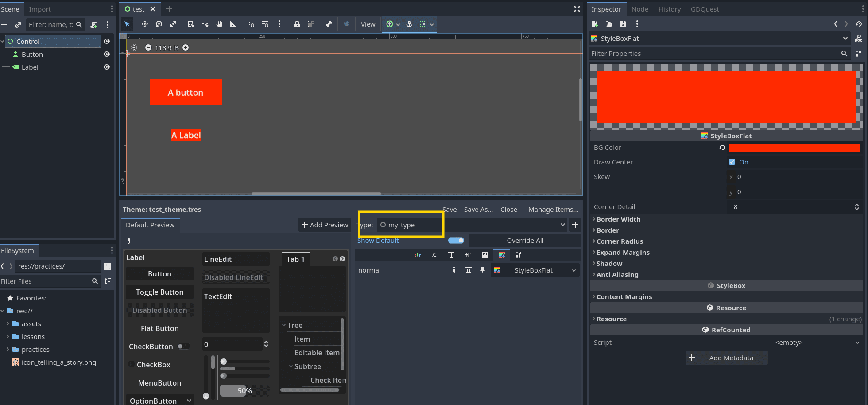Open anchor presets green circle dropdown

coord(393,24)
